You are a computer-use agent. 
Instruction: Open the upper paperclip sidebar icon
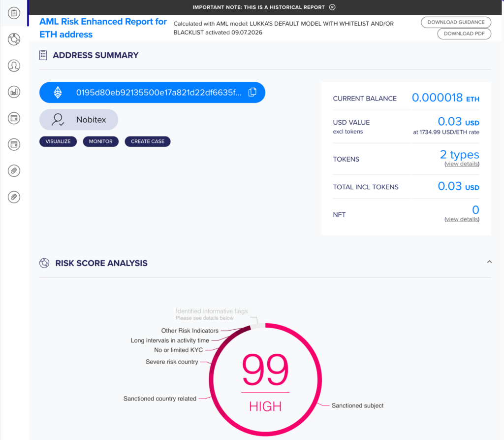14,170
